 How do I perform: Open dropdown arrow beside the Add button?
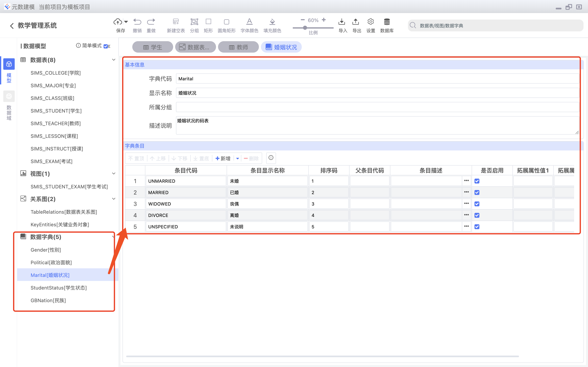(x=237, y=158)
